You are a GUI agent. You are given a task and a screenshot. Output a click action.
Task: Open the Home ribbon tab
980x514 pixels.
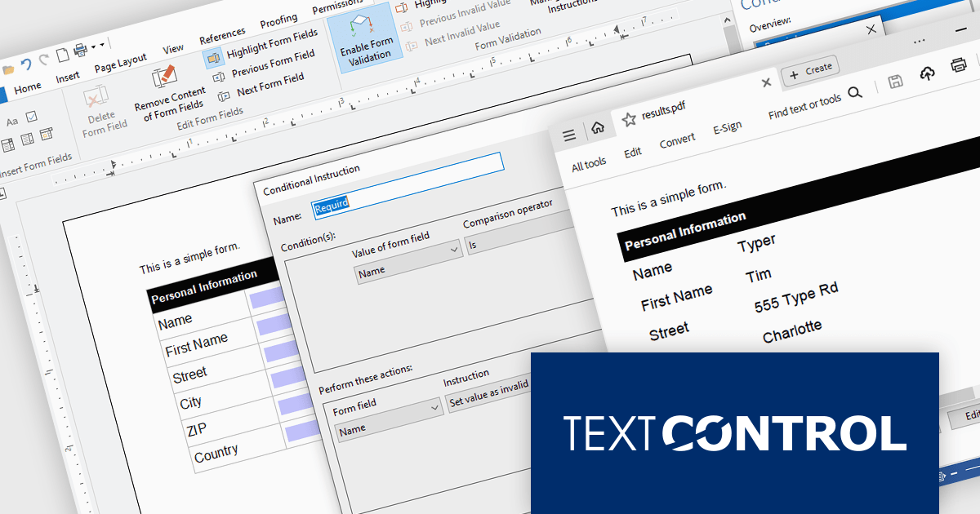(x=27, y=87)
